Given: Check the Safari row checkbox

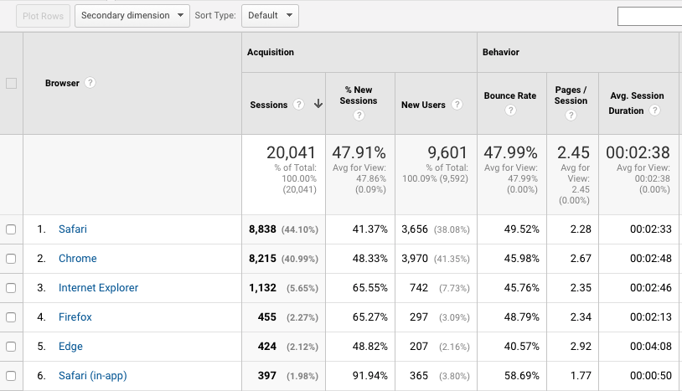Looking at the screenshot, I should tap(11, 229).
